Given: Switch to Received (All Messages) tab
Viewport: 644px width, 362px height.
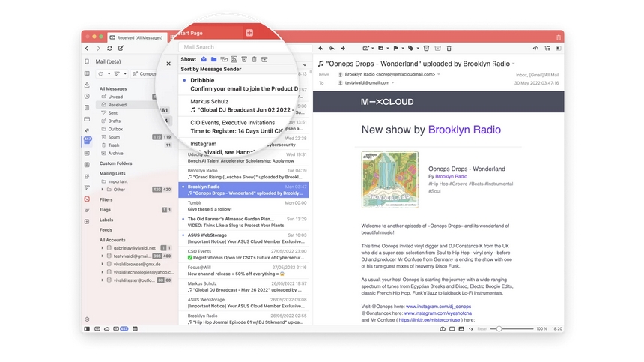Looking at the screenshot, I should 137,37.
